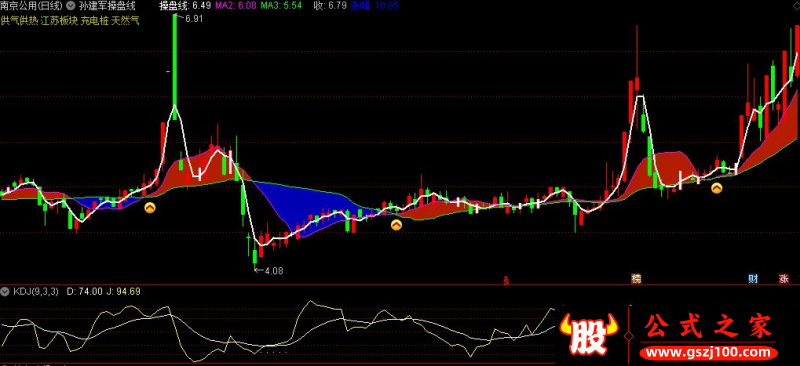Viewport: 800px width, 366px height.
Task: Click the rightmost yellow up-arrow signal marker
Action: 716,188
